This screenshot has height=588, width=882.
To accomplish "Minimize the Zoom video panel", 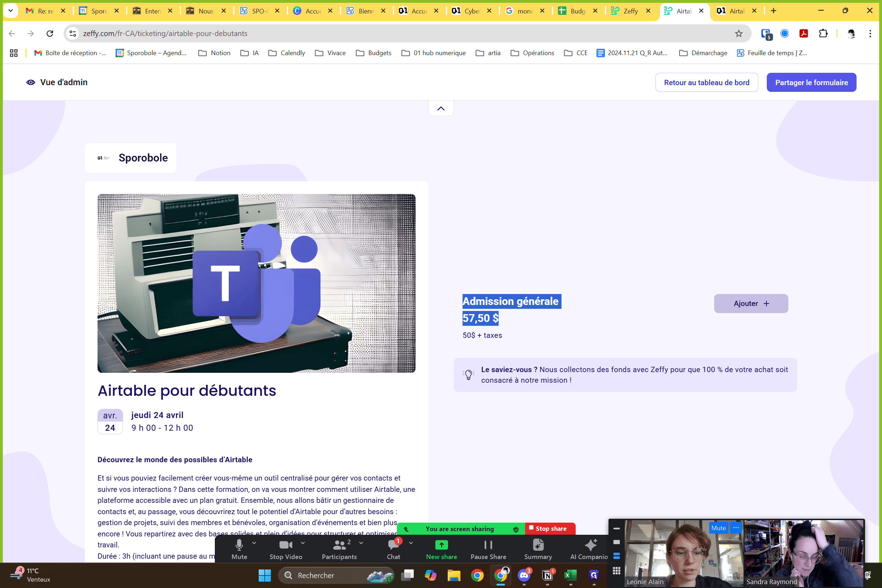I will (x=617, y=528).
